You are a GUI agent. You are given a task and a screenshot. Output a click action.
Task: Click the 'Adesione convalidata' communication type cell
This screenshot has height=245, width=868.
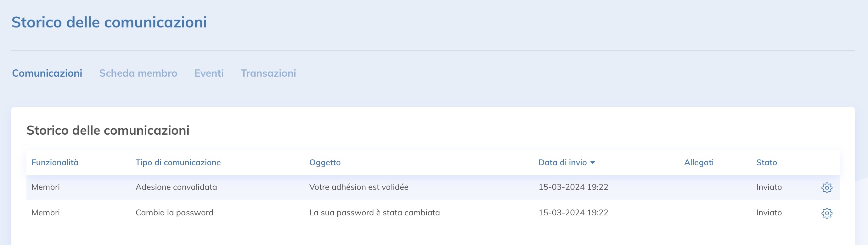point(177,187)
